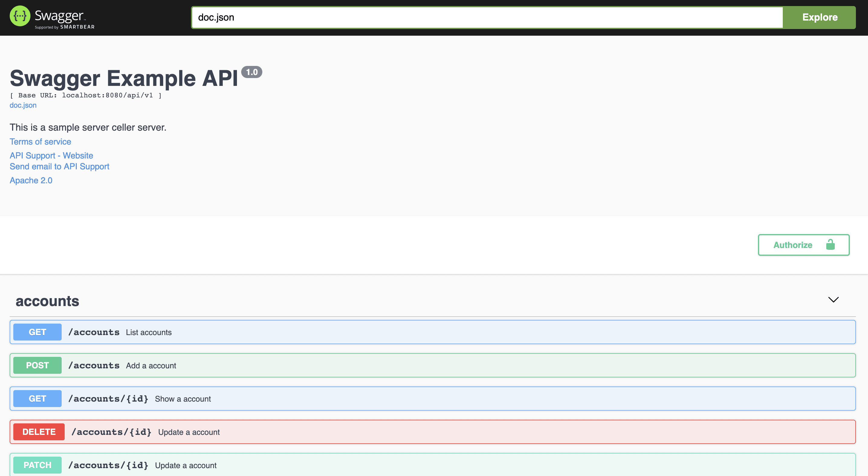The width and height of the screenshot is (868, 476).
Task: Toggle the accounts section collapse arrow
Action: (x=834, y=300)
